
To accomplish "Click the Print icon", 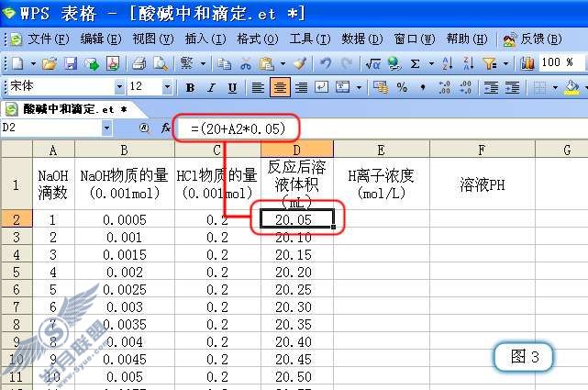I will [139, 63].
